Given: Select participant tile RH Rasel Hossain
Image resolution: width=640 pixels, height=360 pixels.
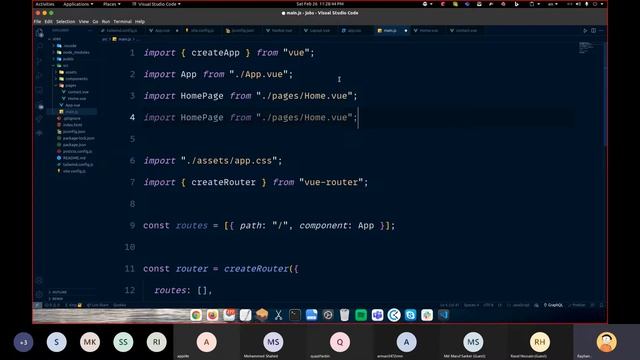Looking at the screenshot, I should pyautogui.click(x=540, y=342).
